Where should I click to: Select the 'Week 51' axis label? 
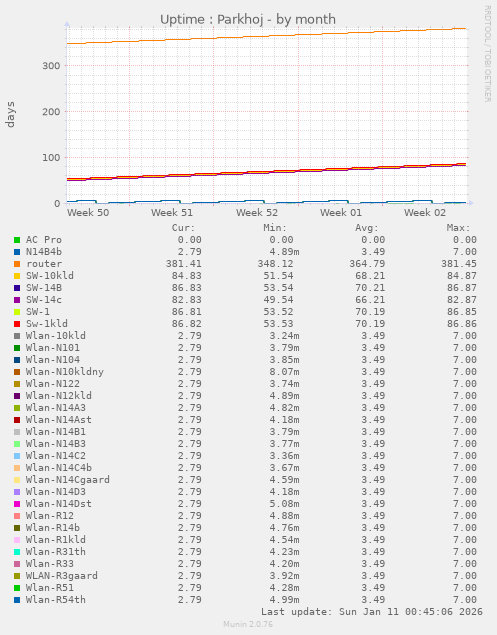172,213
